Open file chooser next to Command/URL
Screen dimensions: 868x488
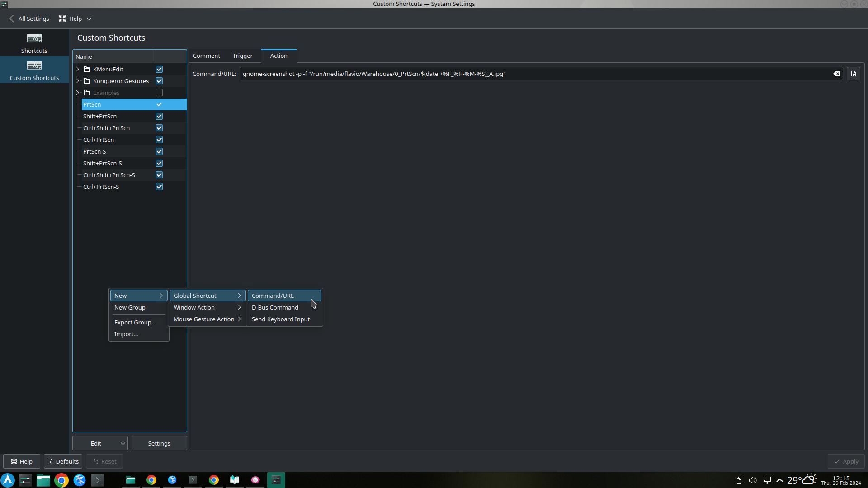click(x=853, y=74)
